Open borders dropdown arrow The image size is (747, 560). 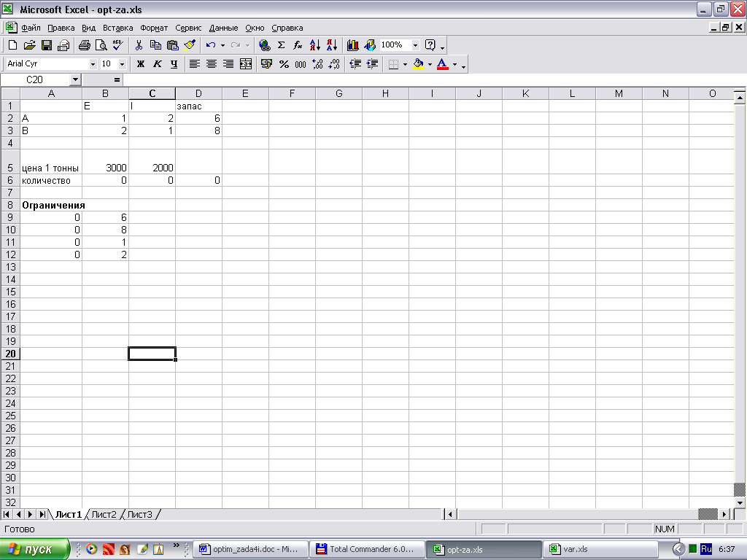(405, 64)
